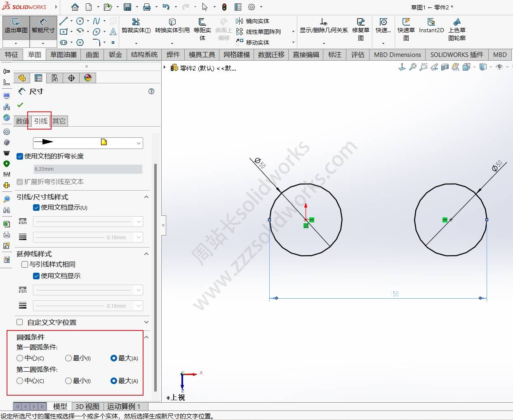This screenshot has height=420, width=513.
Task: Select 最小 for the second arc condition
Action: click(x=68, y=381)
